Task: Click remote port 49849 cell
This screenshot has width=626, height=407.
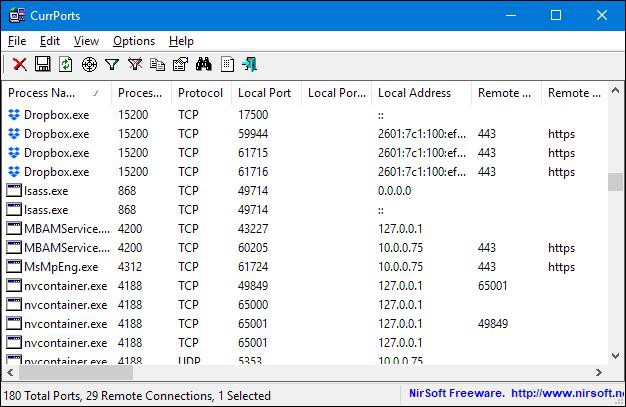Action: click(x=493, y=324)
